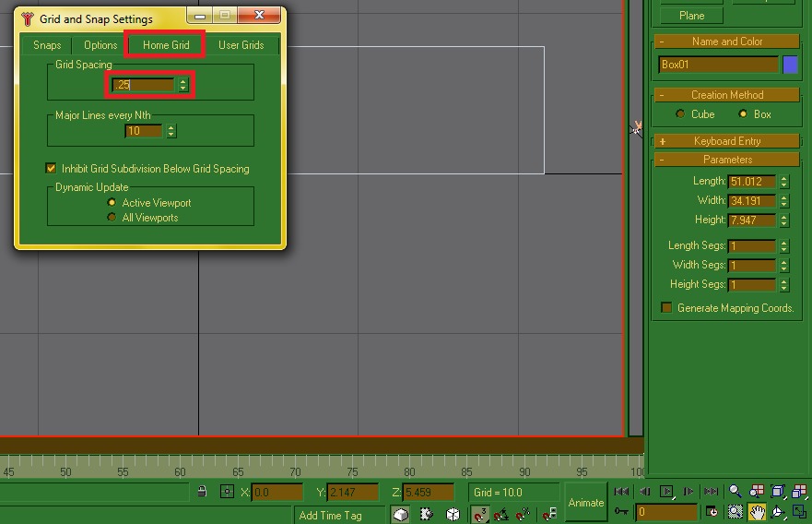Viewport: 812px width, 524px height.
Task: Click the Min/Max viewport toggle icon
Action: click(x=800, y=512)
